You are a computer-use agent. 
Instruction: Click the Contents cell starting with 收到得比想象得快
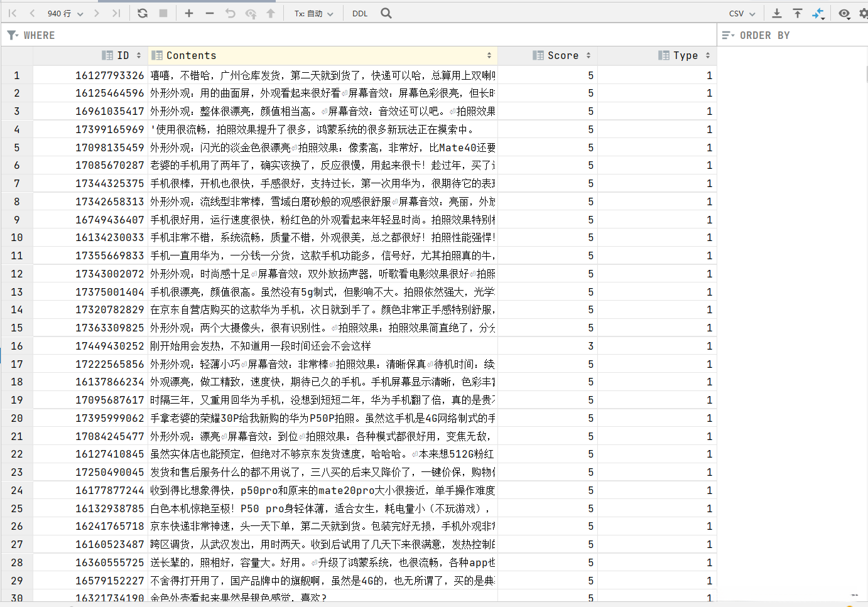tap(323, 490)
